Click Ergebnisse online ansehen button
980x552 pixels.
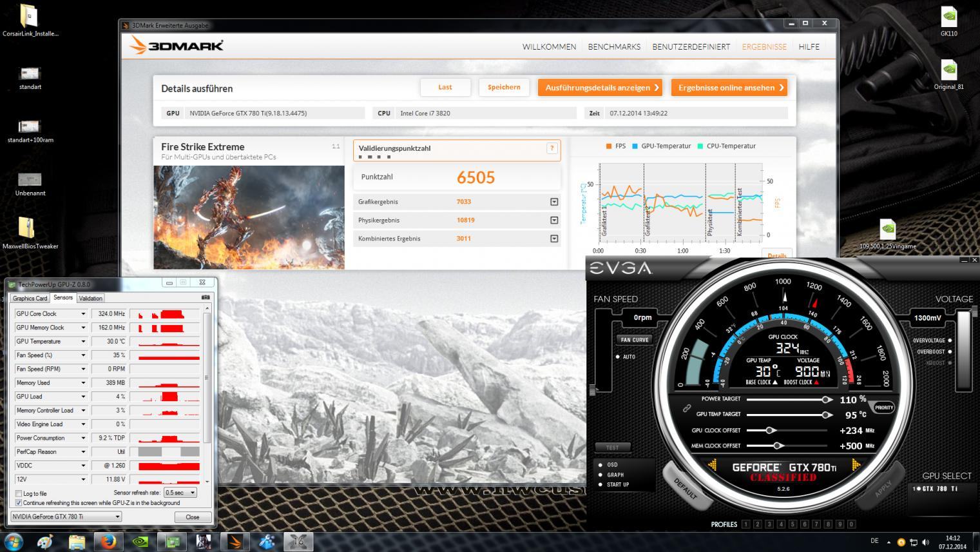730,88
